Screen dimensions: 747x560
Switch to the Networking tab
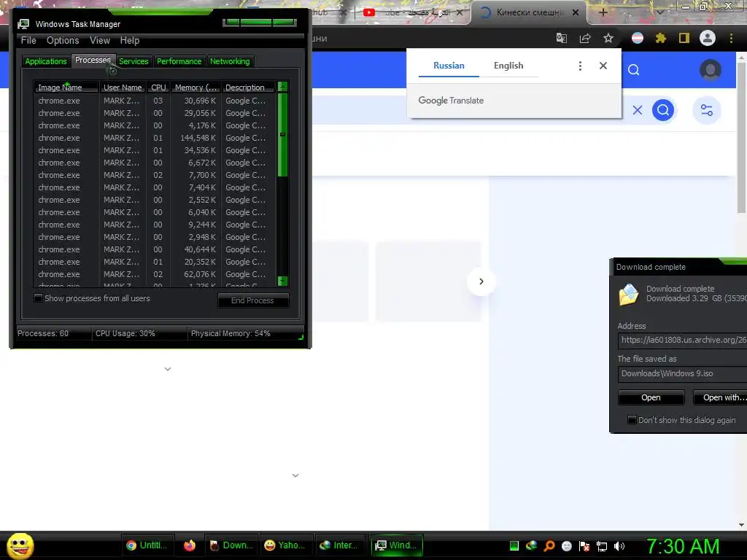pyautogui.click(x=230, y=61)
